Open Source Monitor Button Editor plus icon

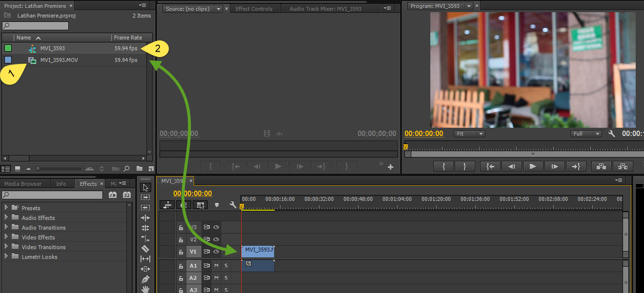390,167
